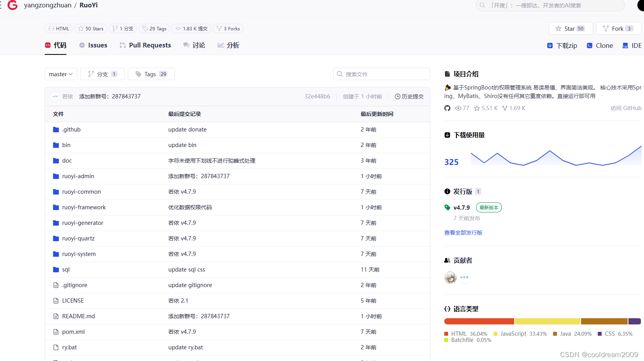
Task: Click the ruoyi-admin folder icon
Action: (56, 176)
